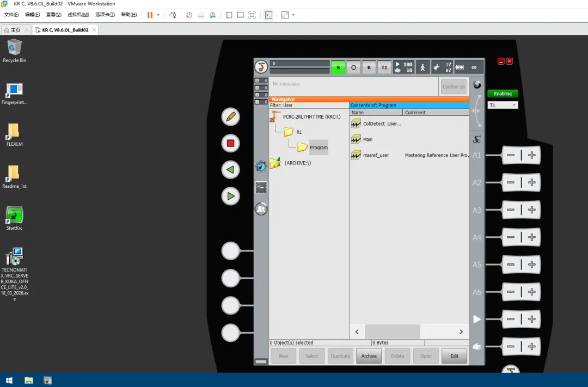Click the horizontal scrollbar thumb
Viewport: 588px width, 387px height.
(392, 331)
